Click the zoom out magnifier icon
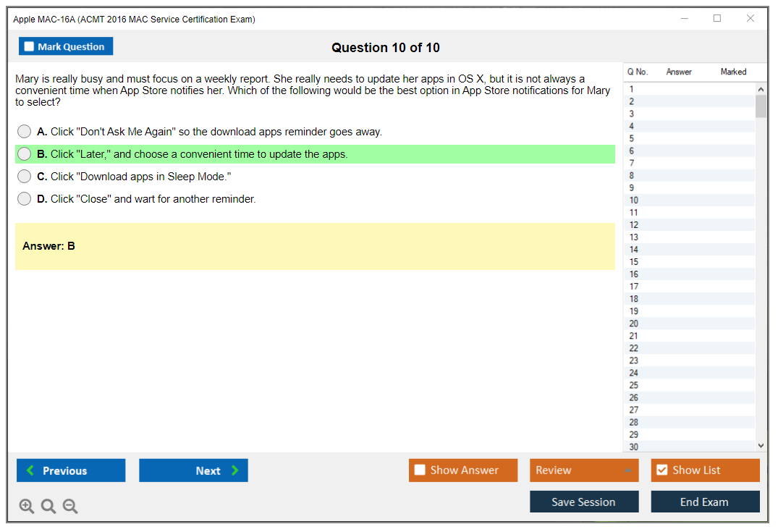Image resolution: width=778 pixels, height=532 pixels. click(x=70, y=507)
